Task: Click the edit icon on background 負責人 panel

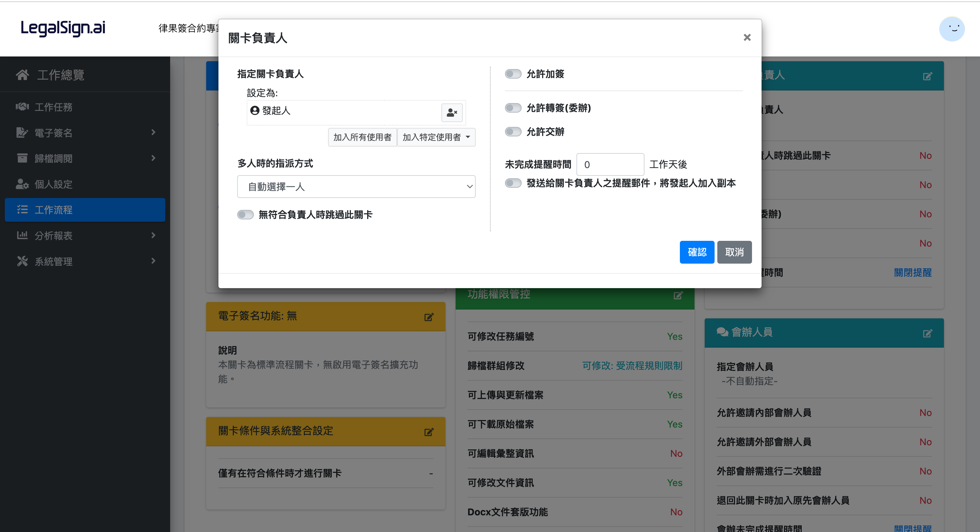Action: click(x=927, y=76)
